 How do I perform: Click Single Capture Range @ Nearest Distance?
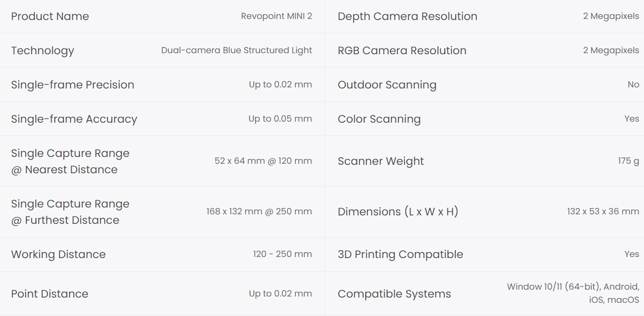click(70, 161)
